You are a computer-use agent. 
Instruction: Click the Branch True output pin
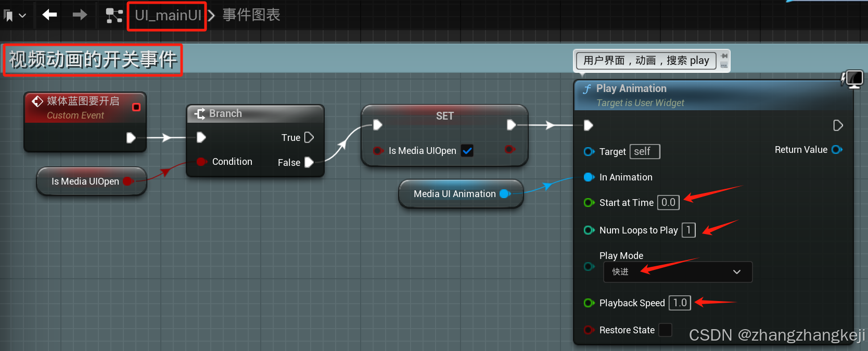[309, 137]
